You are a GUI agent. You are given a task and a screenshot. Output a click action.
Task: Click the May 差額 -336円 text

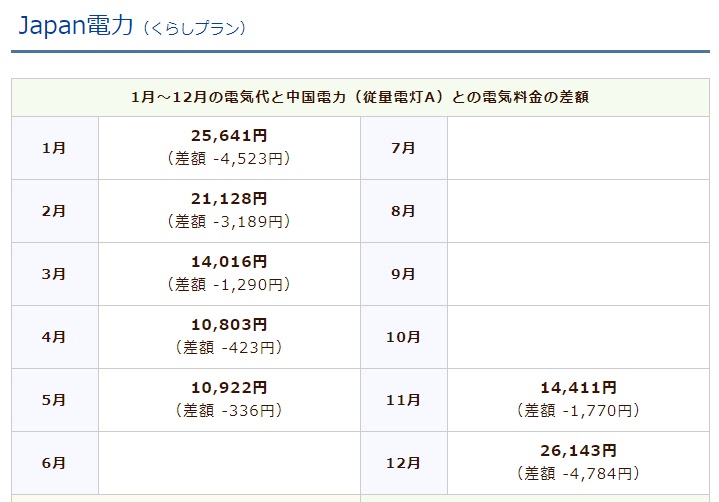[229, 410]
